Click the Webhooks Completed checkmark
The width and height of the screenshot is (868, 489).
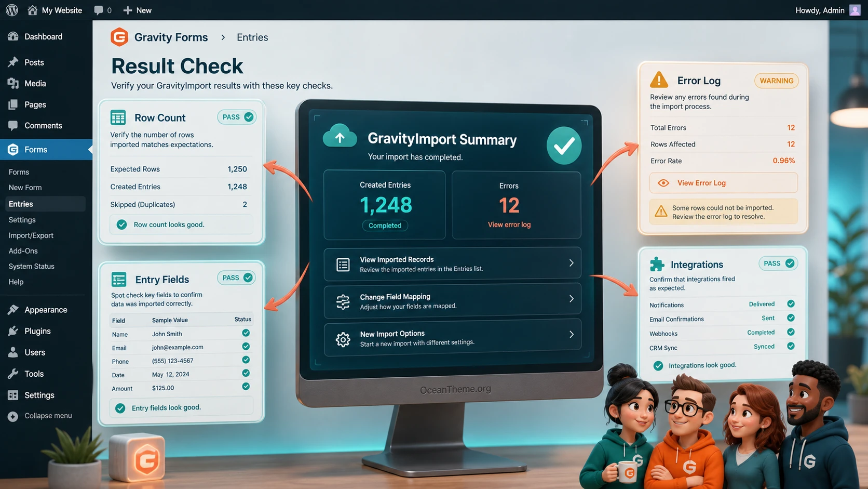(x=791, y=332)
